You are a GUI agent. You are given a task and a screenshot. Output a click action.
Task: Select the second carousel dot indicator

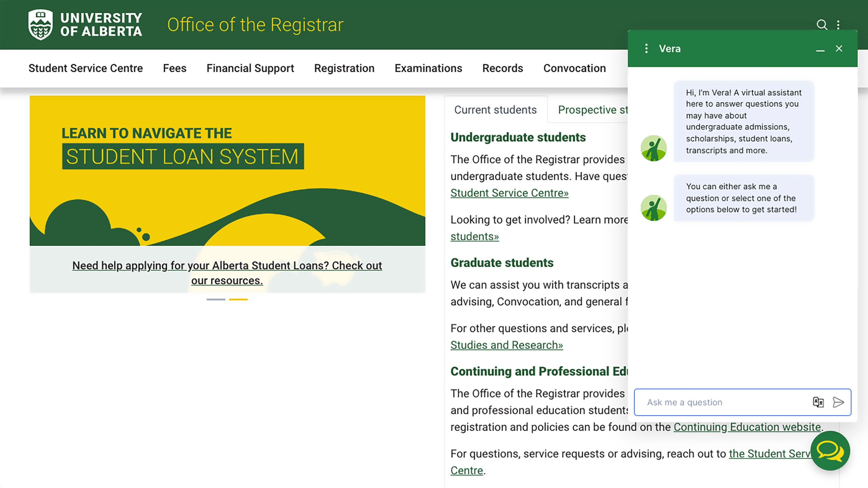pyautogui.click(x=238, y=299)
